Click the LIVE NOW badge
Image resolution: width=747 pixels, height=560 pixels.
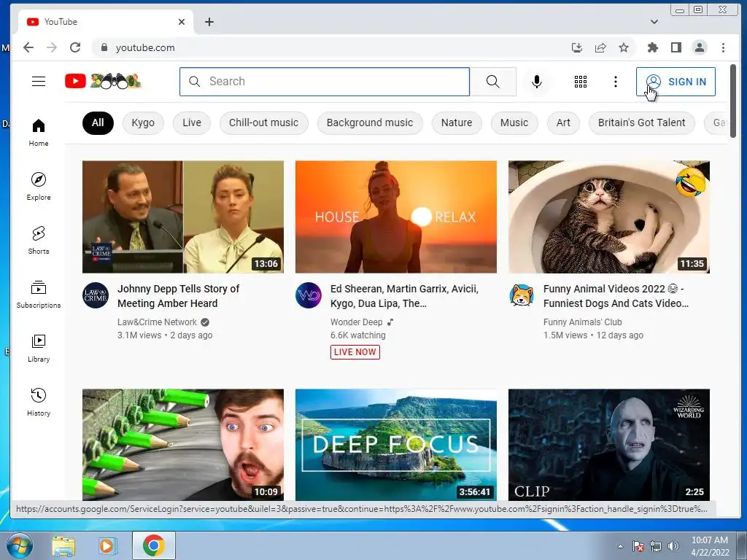click(355, 352)
